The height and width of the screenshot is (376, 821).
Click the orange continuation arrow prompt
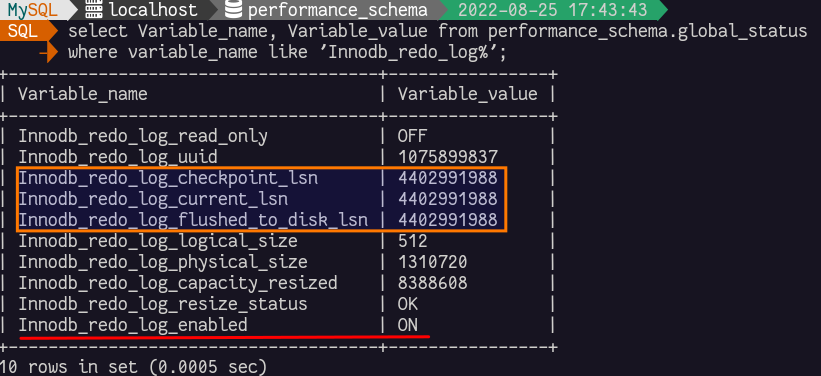point(48,52)
